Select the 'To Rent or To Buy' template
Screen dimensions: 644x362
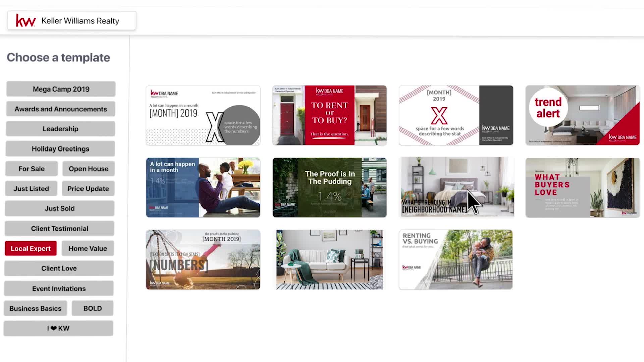click(329, 115)
